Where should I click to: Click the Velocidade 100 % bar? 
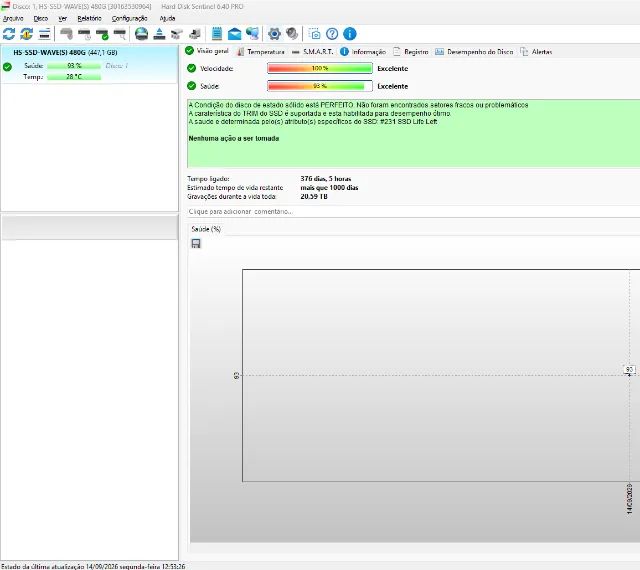320,68
